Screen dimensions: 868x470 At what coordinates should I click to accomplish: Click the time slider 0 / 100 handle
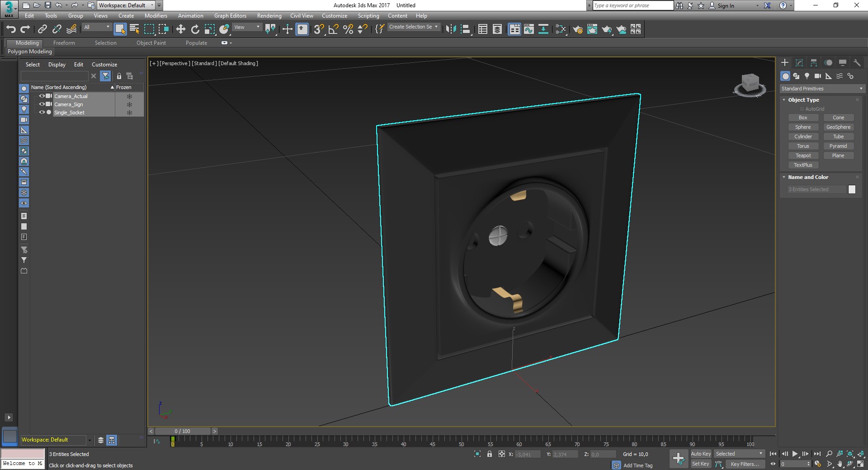tap(183, 431)
